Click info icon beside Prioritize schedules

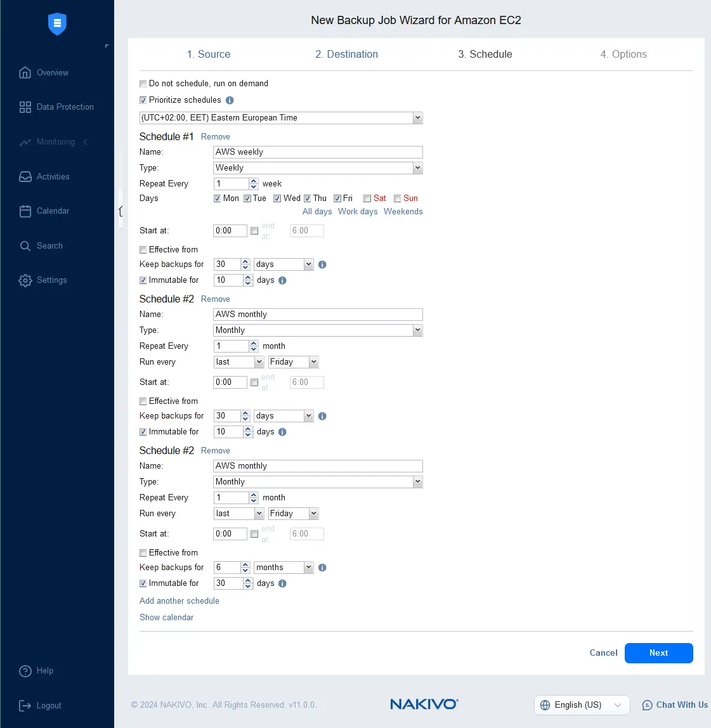[230, 100]
